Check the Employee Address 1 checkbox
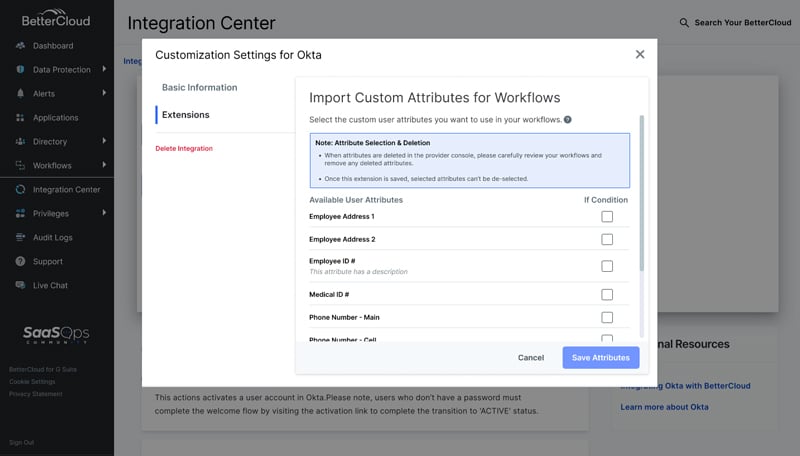Screen dimensions: 800x456 coord(607,217)
